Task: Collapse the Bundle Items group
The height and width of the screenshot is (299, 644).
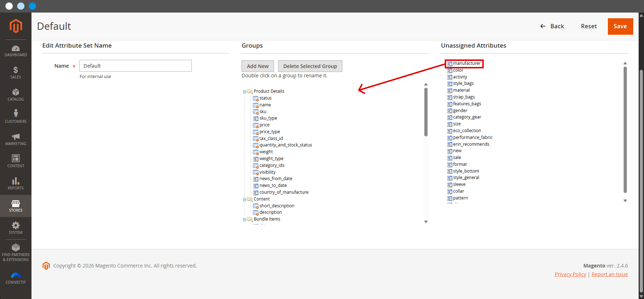Action: tap(245, 220)
